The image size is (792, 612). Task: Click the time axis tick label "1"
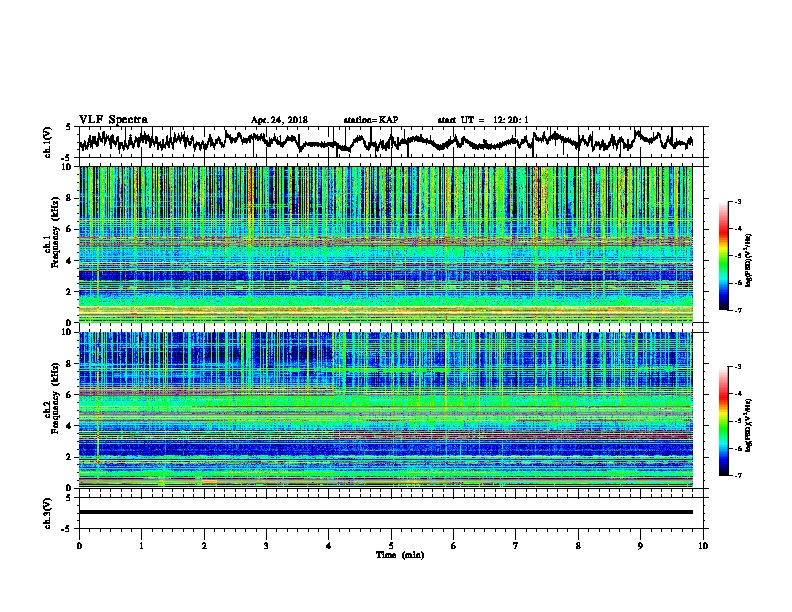pos(141,546)
